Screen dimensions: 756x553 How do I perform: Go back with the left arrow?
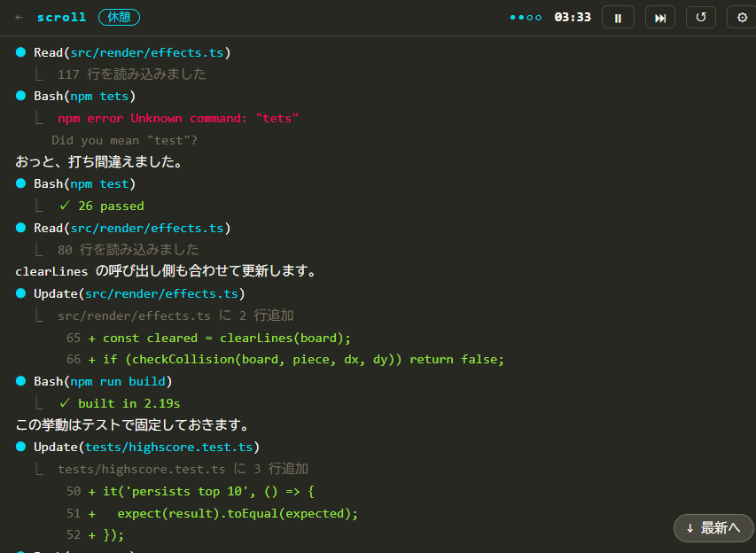(x=19, y=18)
